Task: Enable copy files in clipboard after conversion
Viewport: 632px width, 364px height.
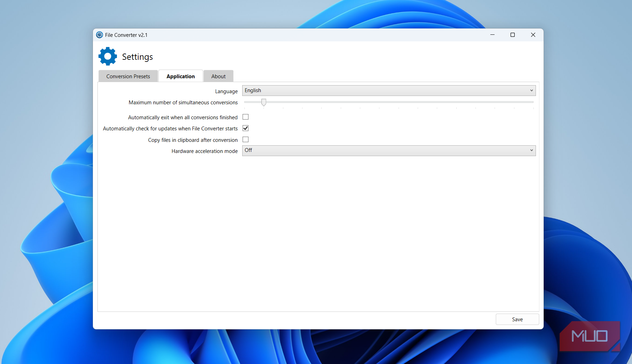Action: click(x=246, y=139)
